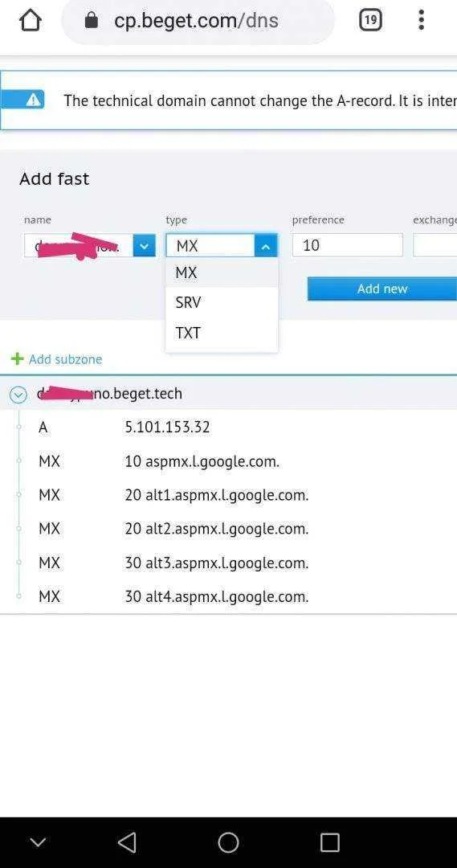Tap the Android recent apps square

(330, 842)
